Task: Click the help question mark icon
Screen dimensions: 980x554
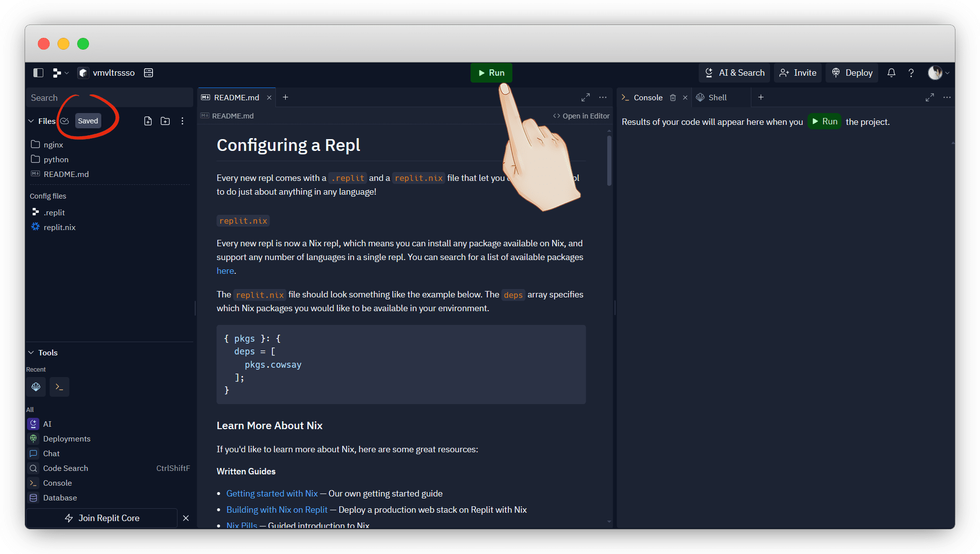Action: [x=911, y=73]
